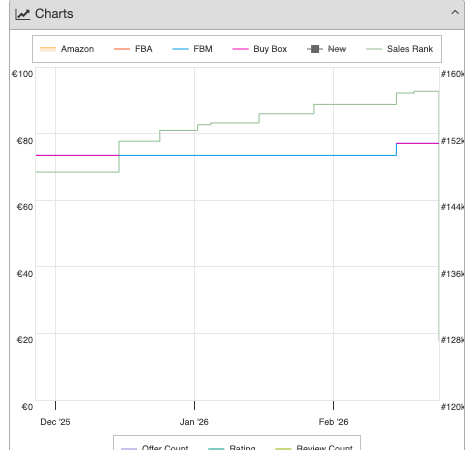Click the #152k sales rank axis label
This screenshot has height=450, width=474.
(452, 141)
